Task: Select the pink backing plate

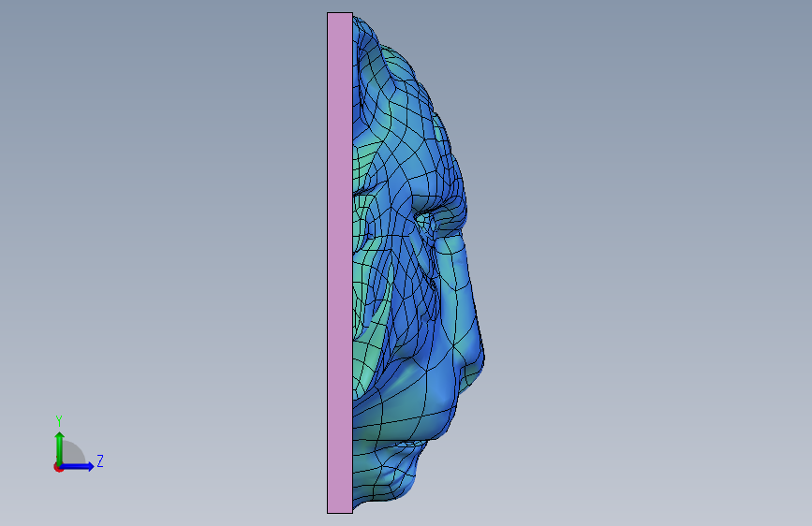Action: pos(340,263)
